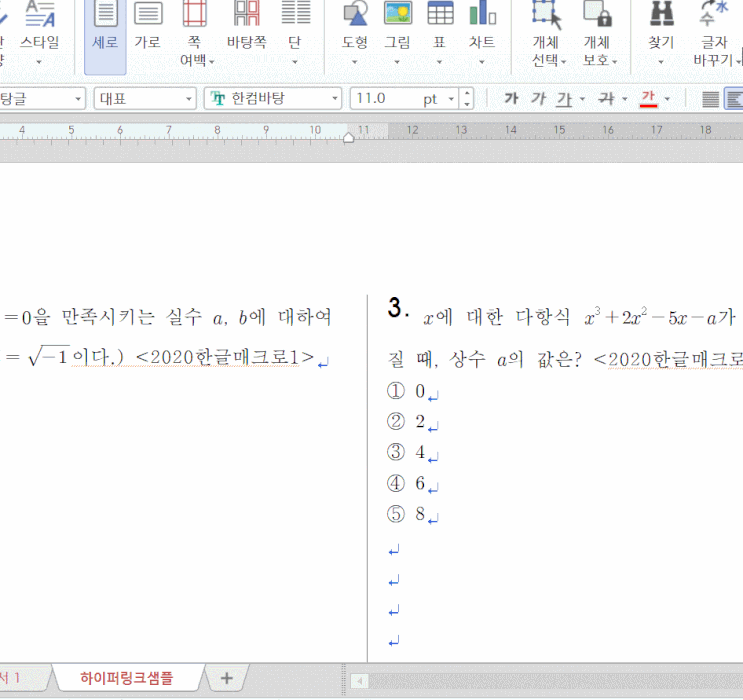The height and width of the screenshot is (700, 743).
Task: Click the ruler indent marker near 11
Action: click(x=349, y=137)
